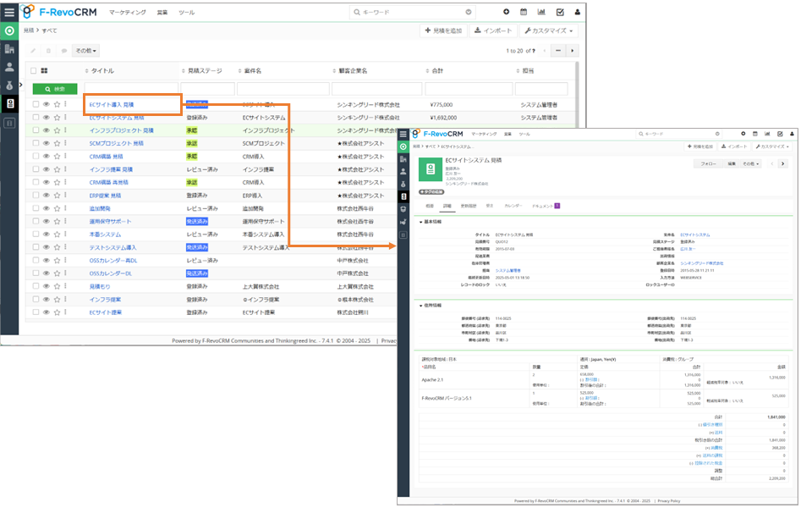The width and height of the screenshot is (812, 508).
Task: Open hamburger menu in detail window
Action: [x=403, y=135]
